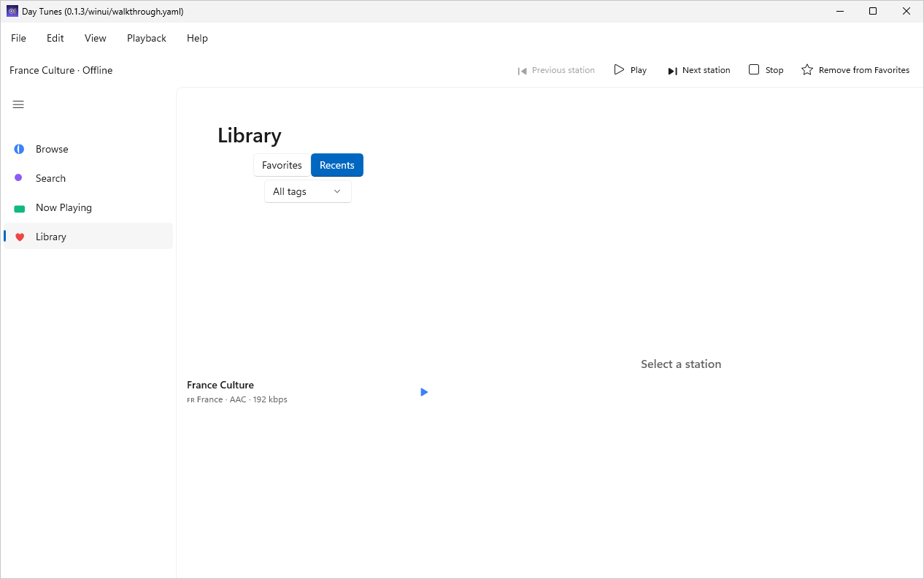Click the France Culture · Offline status text
The width and height of the screenshot is (924, 579).
[61, 70]
